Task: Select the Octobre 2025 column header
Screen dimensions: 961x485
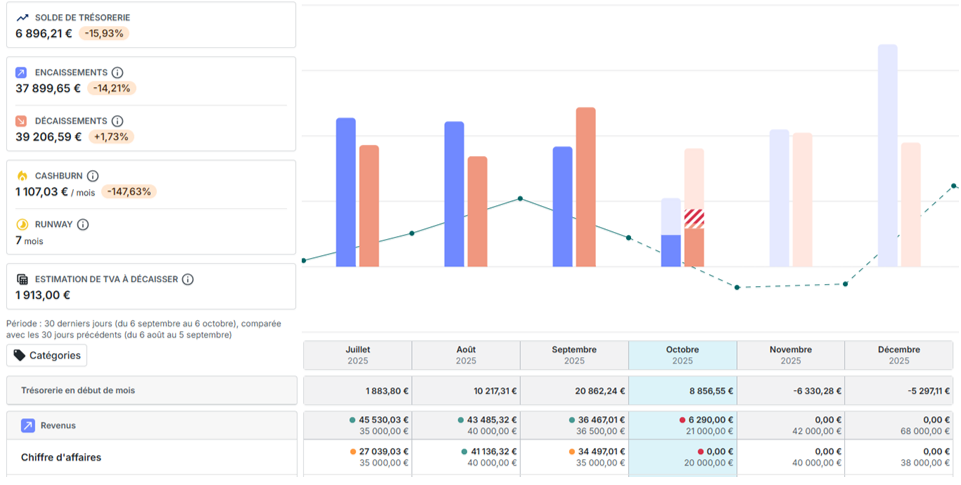Action: click(682, 355)
